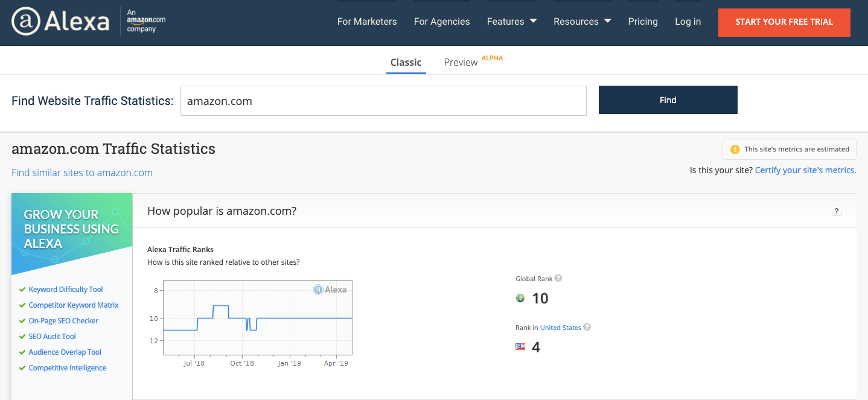Image resolution: width=868 pixels, height=400 pixels.
Task: Open the For Marketers page
Action: [367, 22]
